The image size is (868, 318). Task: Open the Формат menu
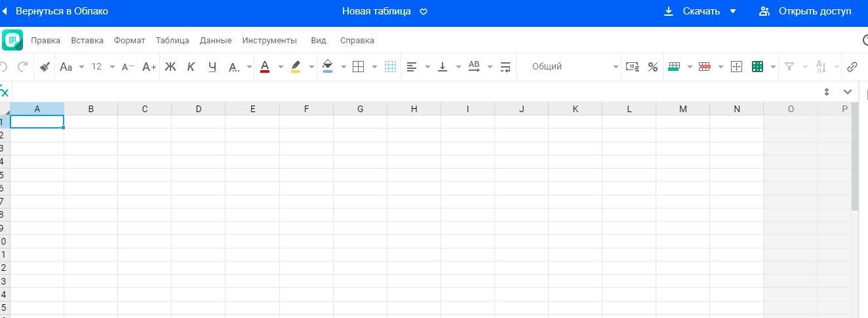pyautogui.click(x=130, y=41)
